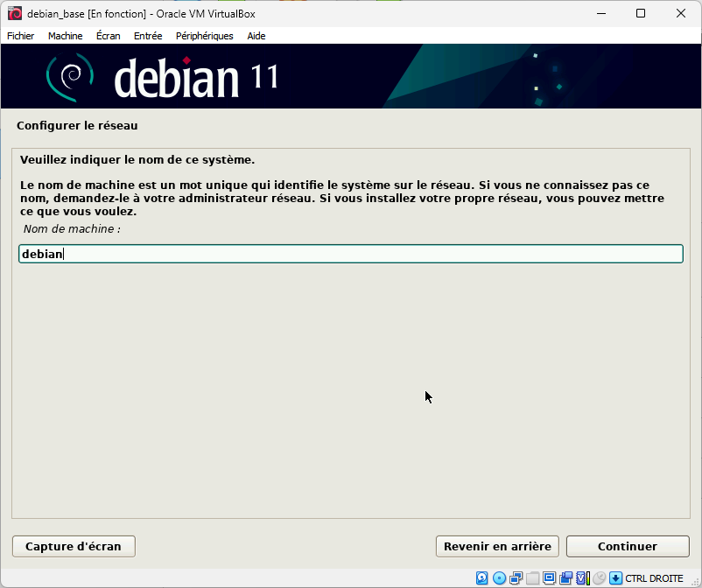This screenshot has width=702, height=588.
Task: Open the Écran menu
Action: (109, 36)
